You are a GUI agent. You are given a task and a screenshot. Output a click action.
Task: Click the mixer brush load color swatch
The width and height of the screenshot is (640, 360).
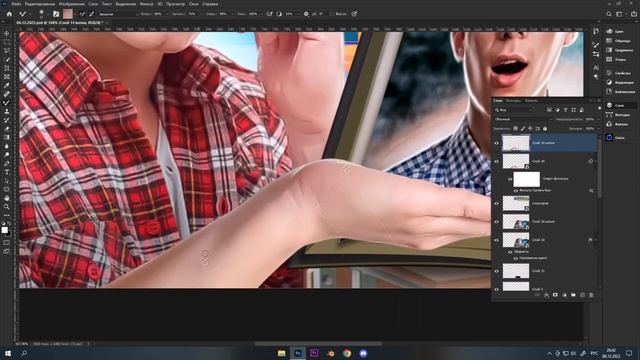coord(69,14)
